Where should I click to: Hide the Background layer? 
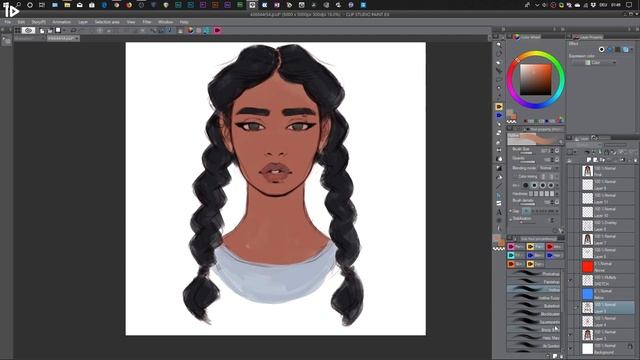pos(571,349)
